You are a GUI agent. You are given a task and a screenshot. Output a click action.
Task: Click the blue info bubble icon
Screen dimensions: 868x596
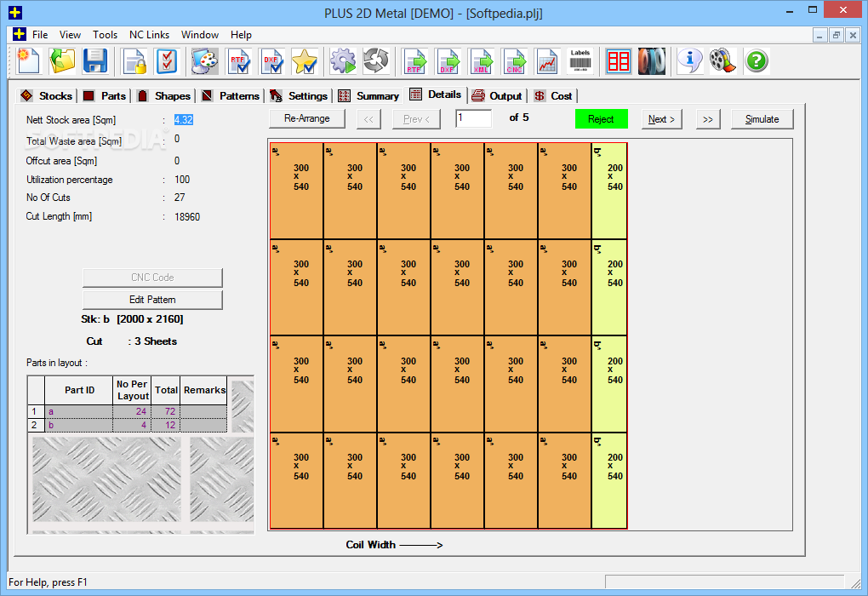689,61
